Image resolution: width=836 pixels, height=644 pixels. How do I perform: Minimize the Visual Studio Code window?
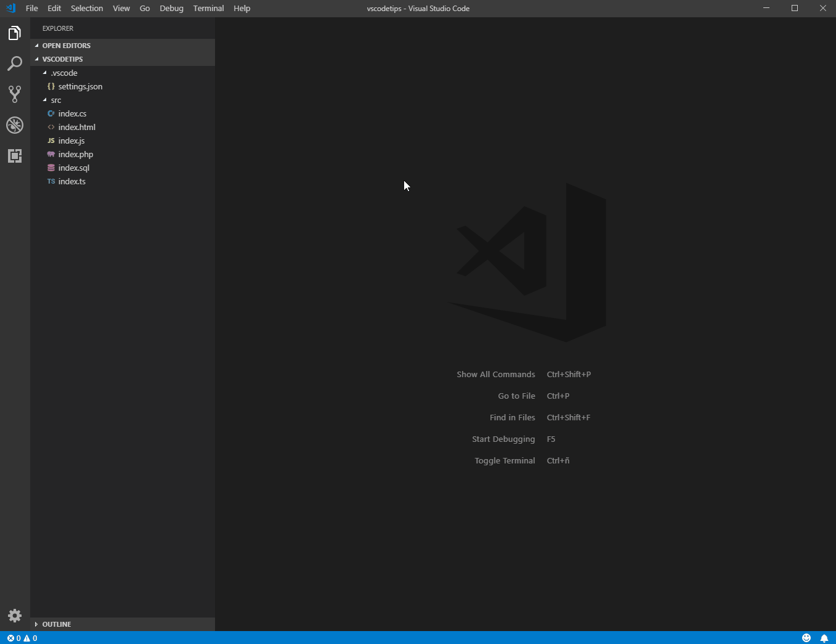pos(766,8)
